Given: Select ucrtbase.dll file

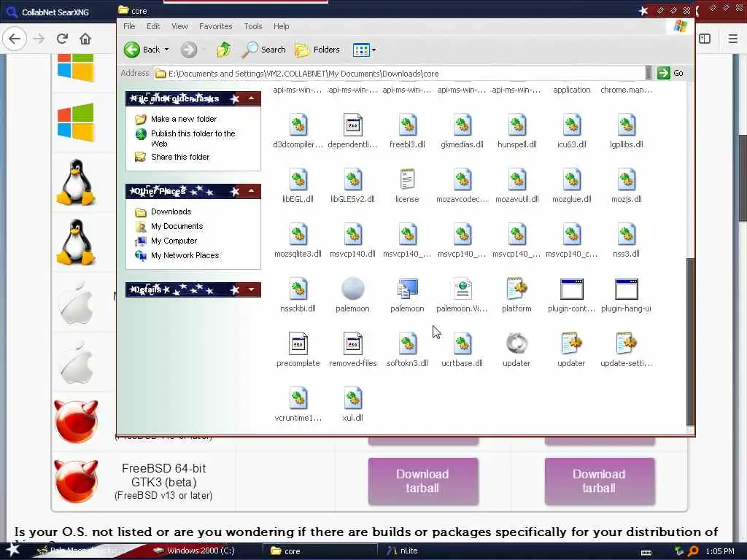Looking at the screenshot, I should tap(462, 344).
